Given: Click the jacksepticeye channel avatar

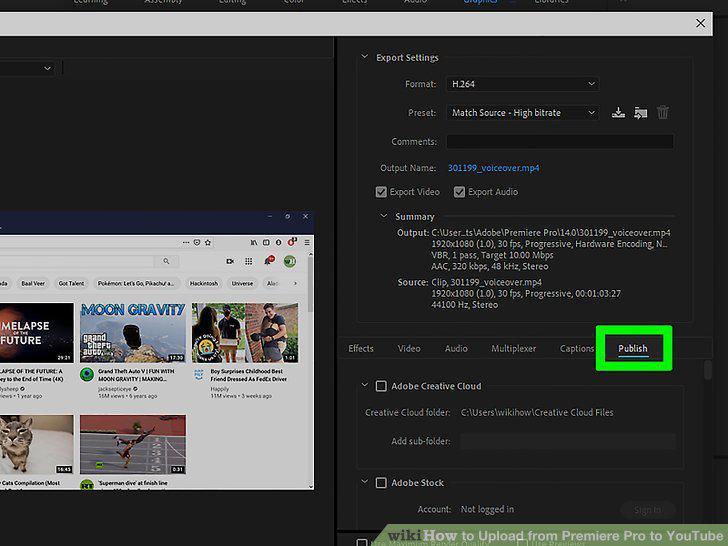Looking at the screenshot, I should tap(87, 374).
